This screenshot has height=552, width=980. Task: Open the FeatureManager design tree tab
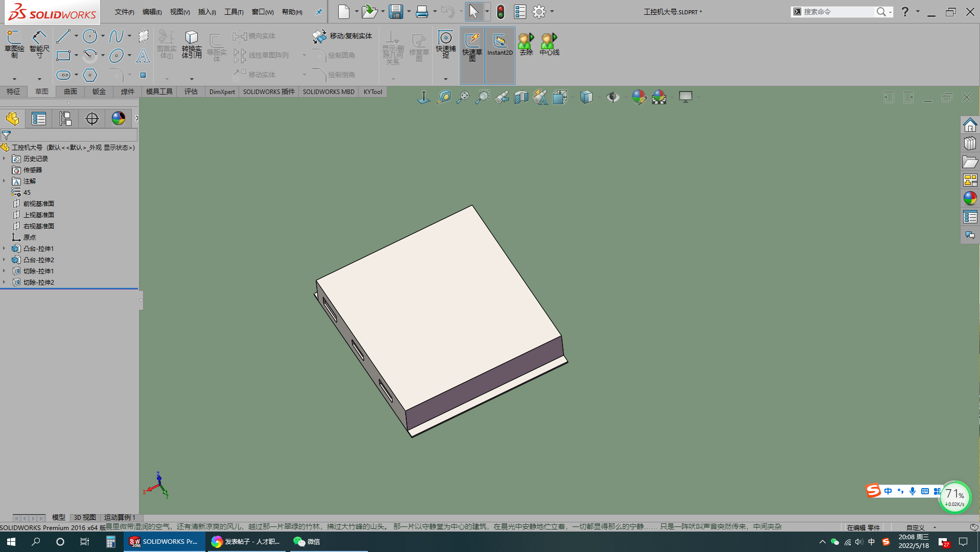tap(13, 119)
